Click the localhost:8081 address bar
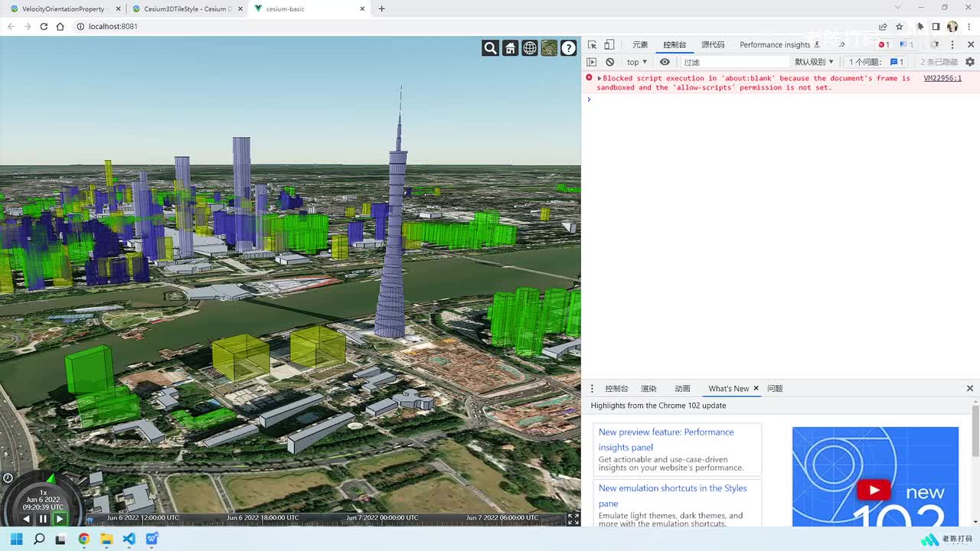The height and width of the screenshot is (551, 980). 475,27
